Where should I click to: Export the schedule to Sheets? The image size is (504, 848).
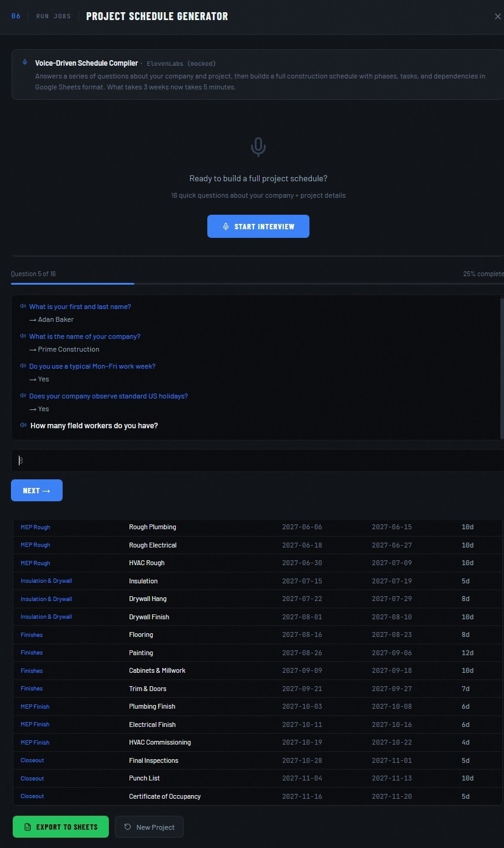[x=61, y=827]
